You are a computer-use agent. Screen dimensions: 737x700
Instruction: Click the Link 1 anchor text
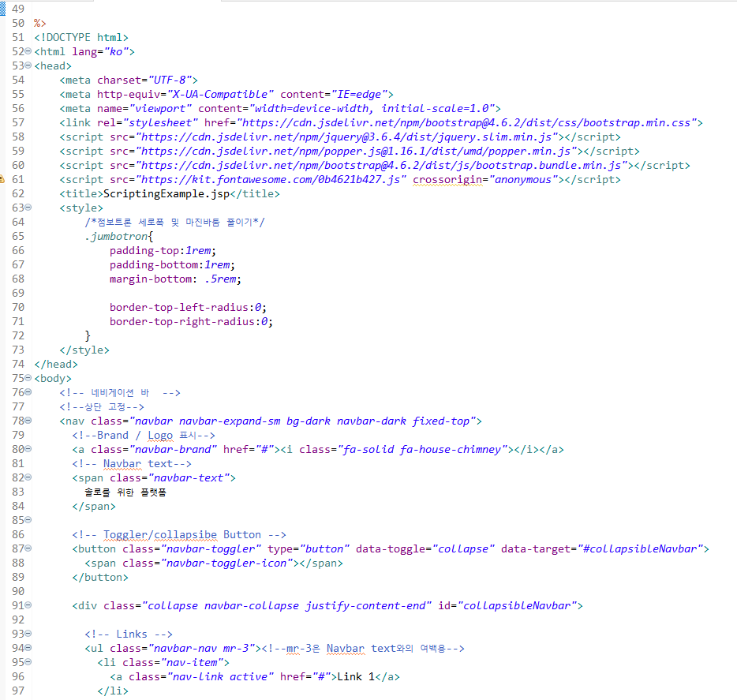(x=356, y=676)
